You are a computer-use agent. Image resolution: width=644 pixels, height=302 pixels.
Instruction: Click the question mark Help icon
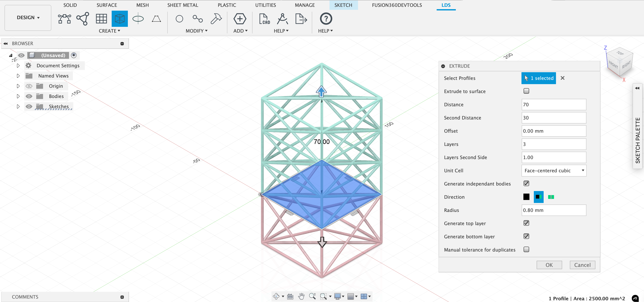[x=326, y=19]
